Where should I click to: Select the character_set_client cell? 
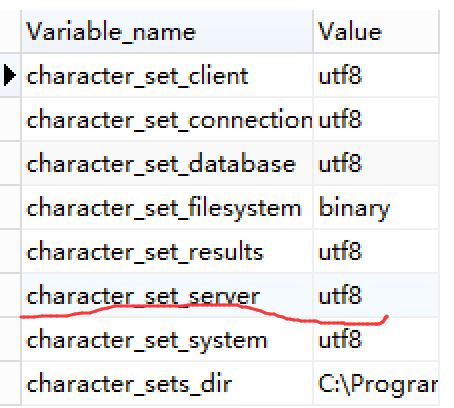coord(167,75)
